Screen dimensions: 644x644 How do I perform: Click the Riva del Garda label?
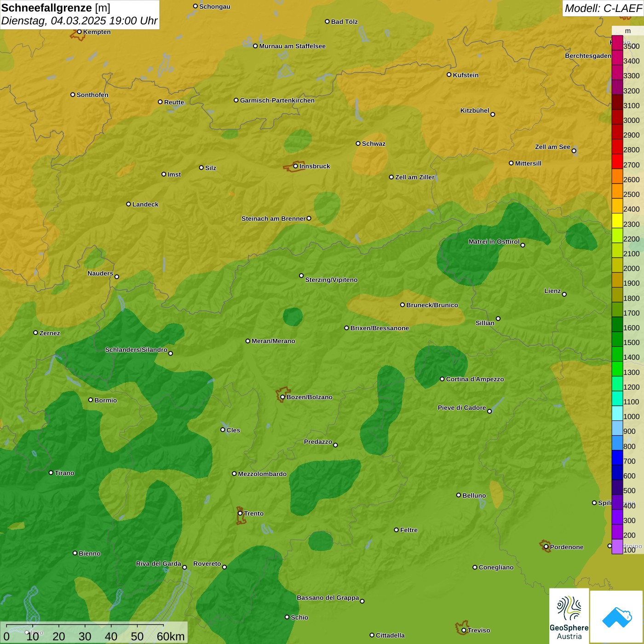pyautogui.click(x=159, y=563)
